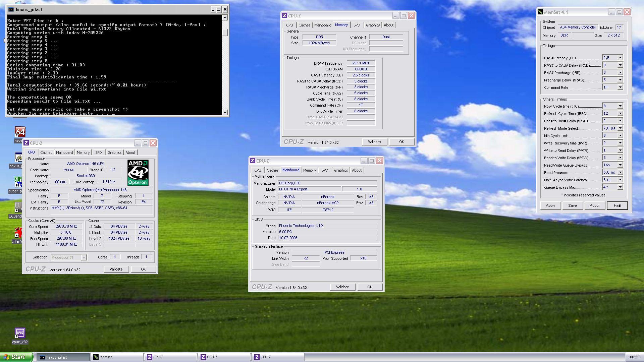644x362 pixels.
Task: Open the Refresh Cycle Time (tRFC) dropdown
Action: [620, 113]
